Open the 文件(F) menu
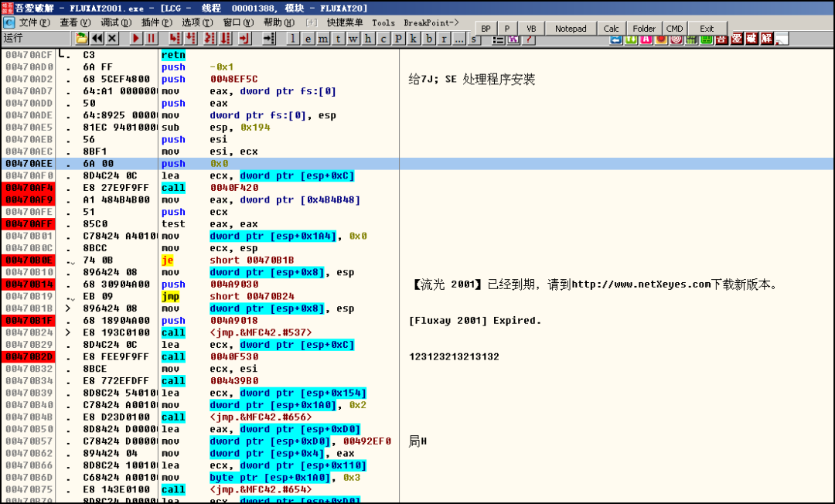The width and height of the screenshot is (835, 504). (x=35, y=22)
